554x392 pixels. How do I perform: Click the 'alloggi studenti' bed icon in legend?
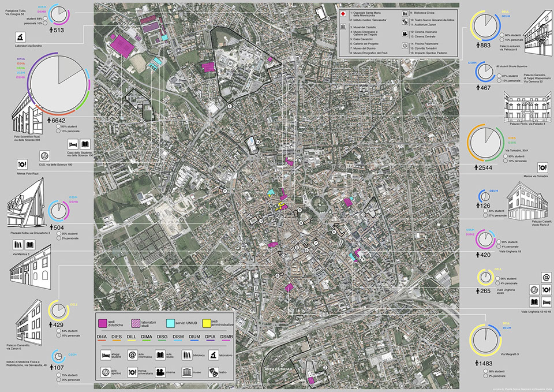point(106,355)
